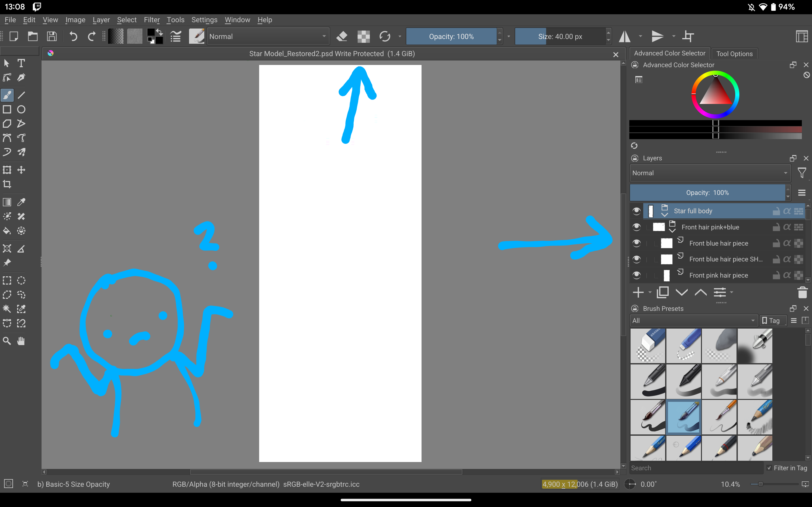Choose the Color Sampler eyedropper tool
812x507 pixels.
click(21, 202)
